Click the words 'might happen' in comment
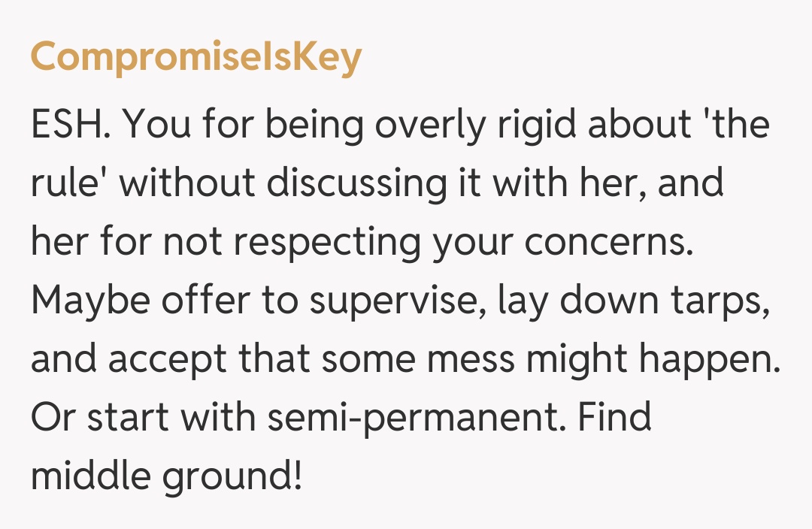The image size is (812, 529). click(653, 358)
